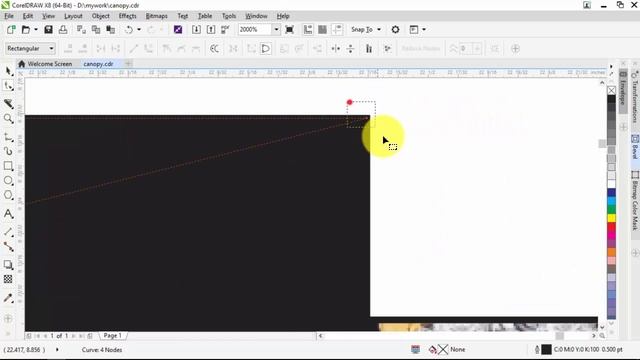Open the File menu
This screenshot has height=360, width=640.
pos(9,16)
